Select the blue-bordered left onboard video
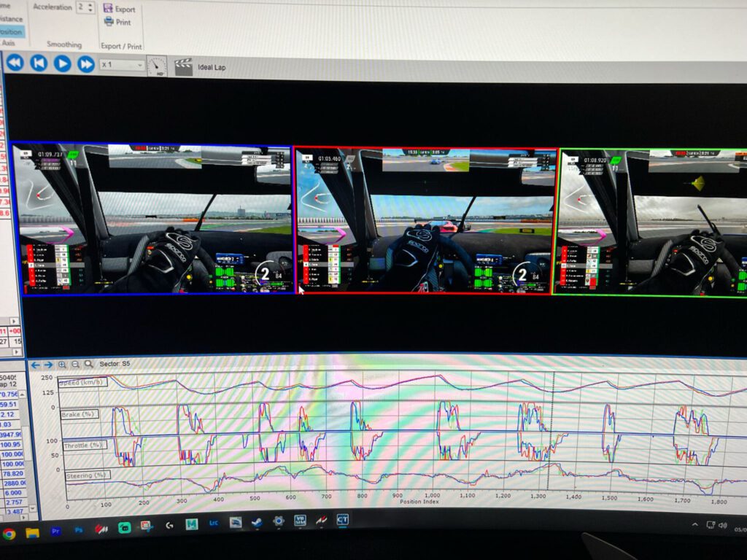The image size is (747, 560). click(x=156, y=219)
